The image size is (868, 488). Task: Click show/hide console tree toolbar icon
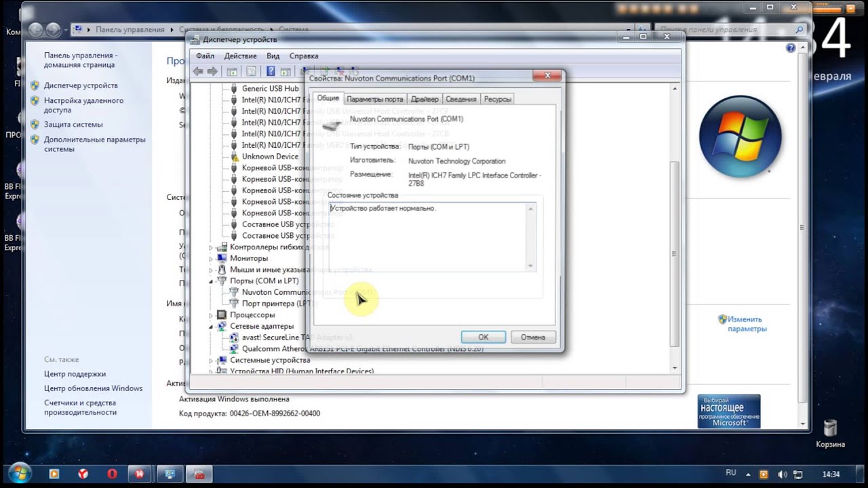233,71
